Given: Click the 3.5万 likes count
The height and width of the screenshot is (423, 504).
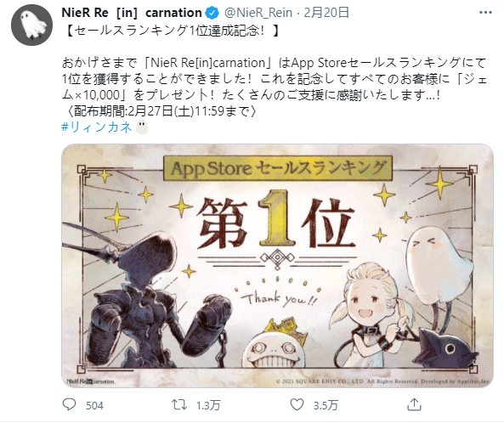Looking at the screenshot, I should 326,406.
